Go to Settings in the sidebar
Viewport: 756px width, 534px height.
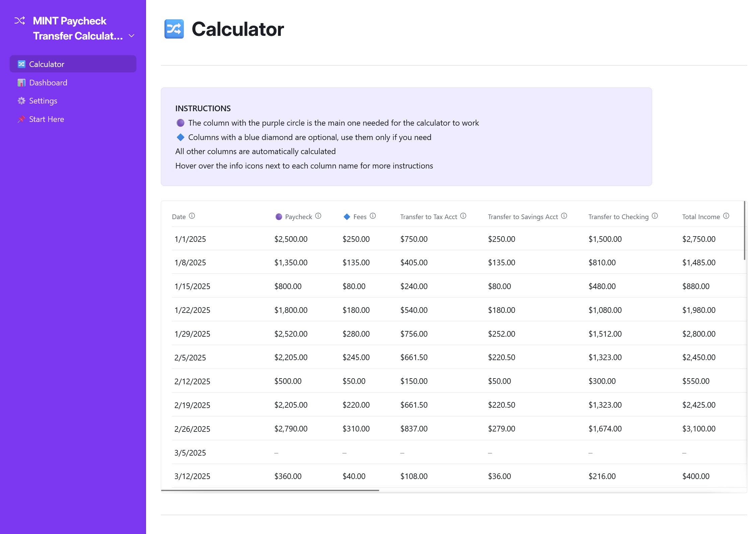pos(43,101)
